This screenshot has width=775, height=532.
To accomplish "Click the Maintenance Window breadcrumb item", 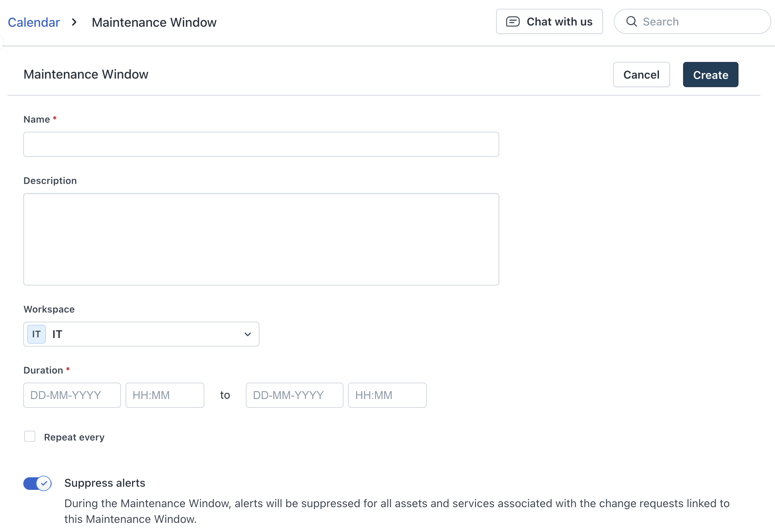I will pos(154,22).
